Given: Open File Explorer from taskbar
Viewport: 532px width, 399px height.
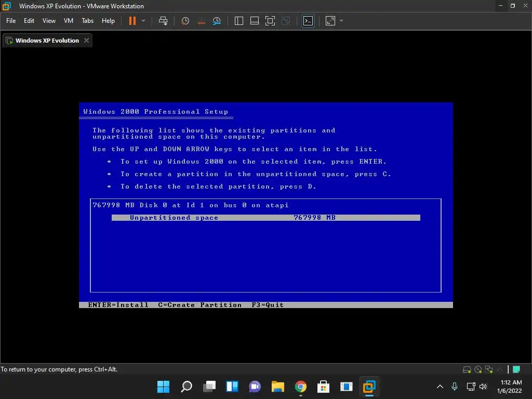Looking at the screenshot, I should [x=278, y=387].
